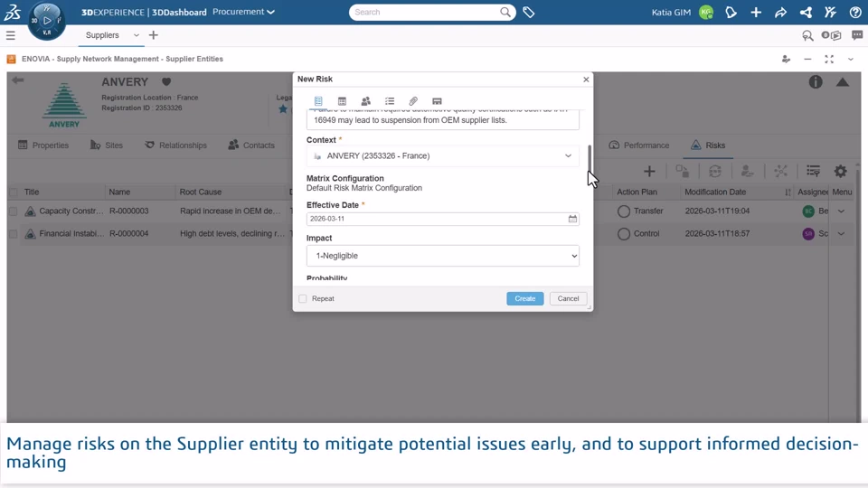Open the hamburger menu at top left
The image size is (868, 488).
pyautogui.click(x=11, y=35)
